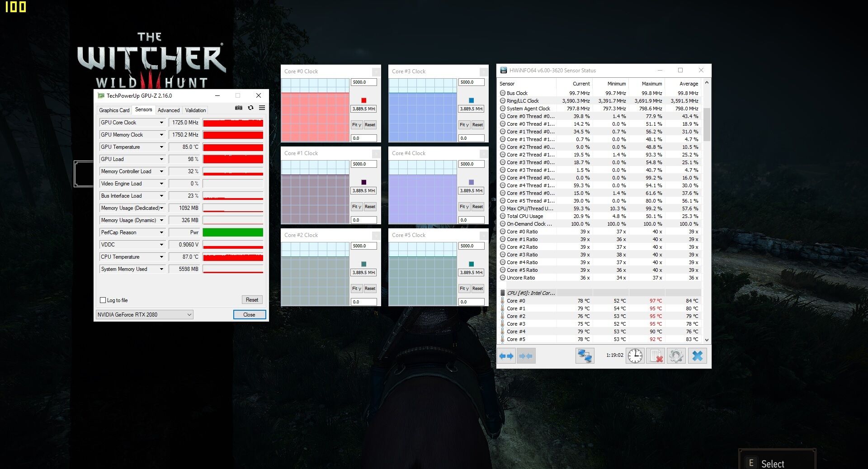Click Fit y in Core #0 Clock graph

click(357, 124)
